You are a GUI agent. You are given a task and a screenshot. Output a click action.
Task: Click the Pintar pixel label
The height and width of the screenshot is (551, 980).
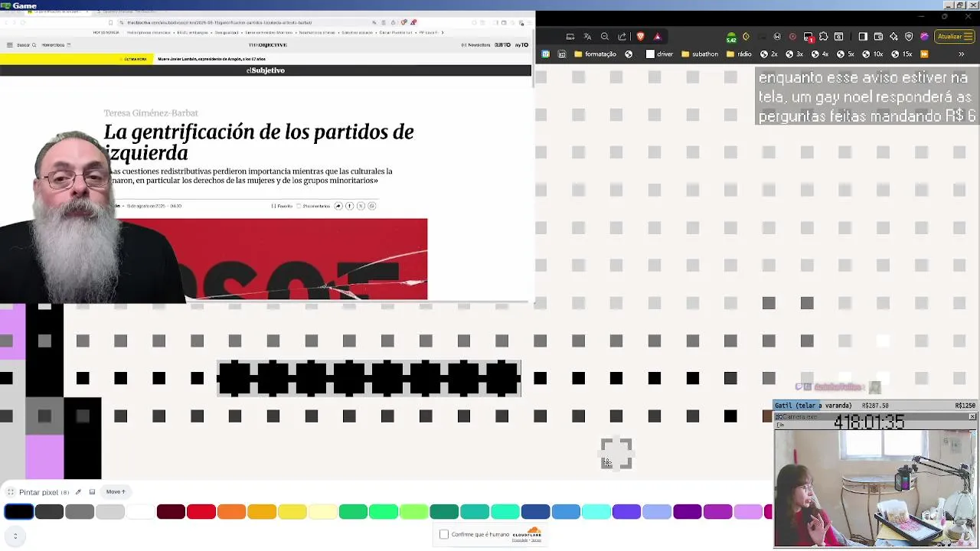point(38,492)
